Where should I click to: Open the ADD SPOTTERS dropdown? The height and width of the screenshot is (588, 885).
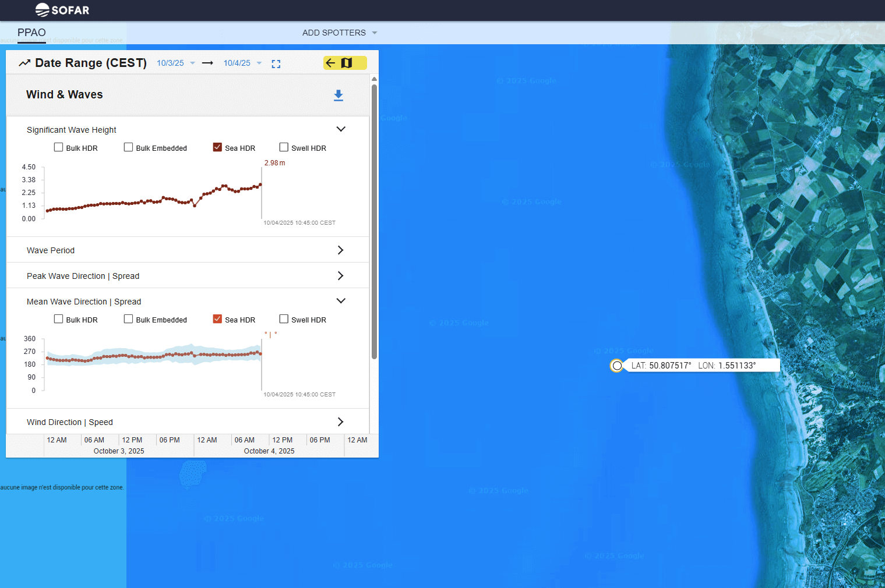click(340, 33)
